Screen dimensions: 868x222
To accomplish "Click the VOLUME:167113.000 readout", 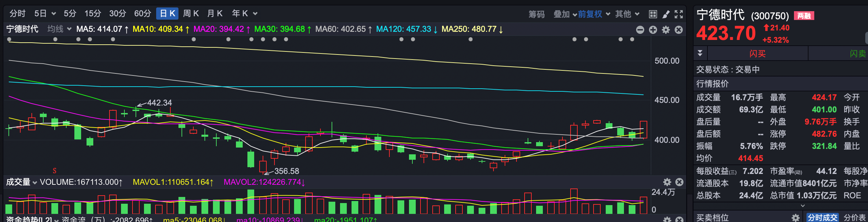I will click(81, 182).
